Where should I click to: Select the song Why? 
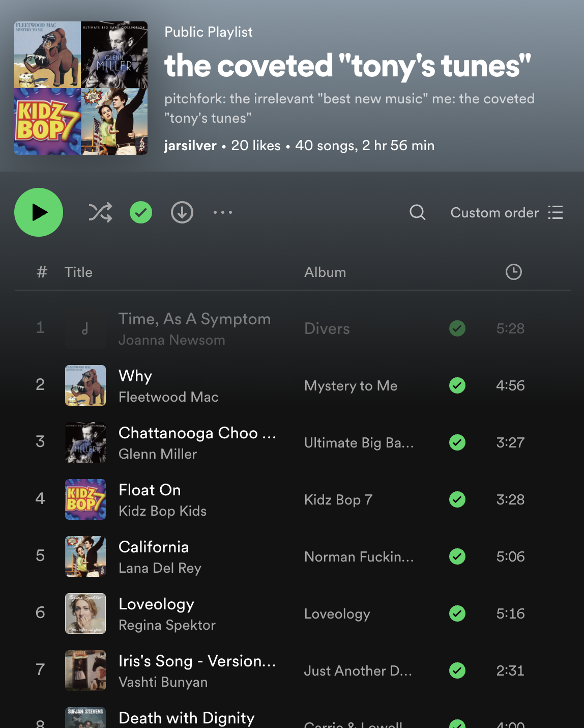(135, 376)
